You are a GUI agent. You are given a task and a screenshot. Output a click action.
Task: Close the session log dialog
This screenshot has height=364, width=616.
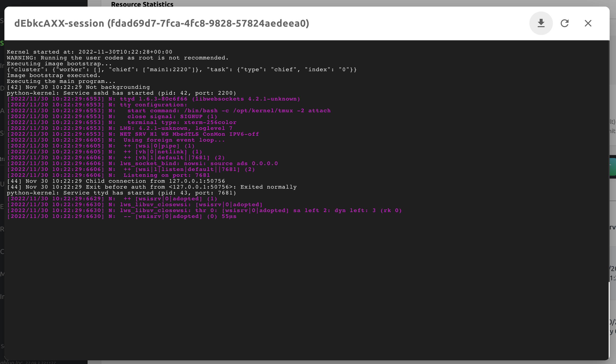(588, 23)
